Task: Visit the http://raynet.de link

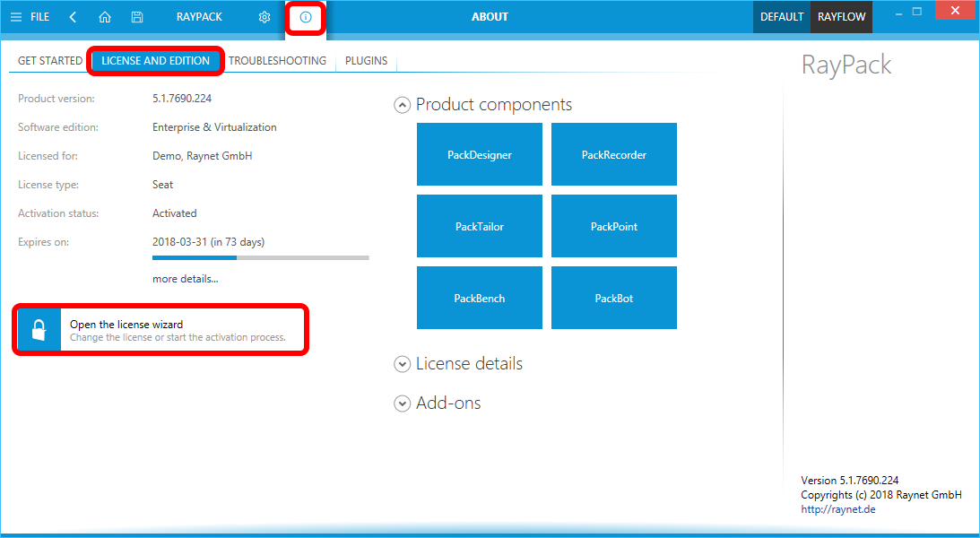Action: pyautogui.click(x=838, y=509)
